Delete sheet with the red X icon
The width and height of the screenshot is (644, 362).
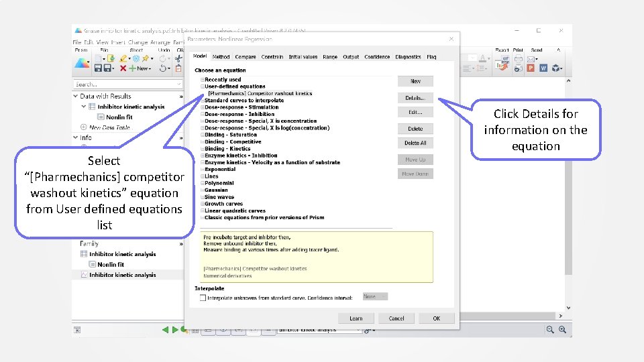coord(123,68)
